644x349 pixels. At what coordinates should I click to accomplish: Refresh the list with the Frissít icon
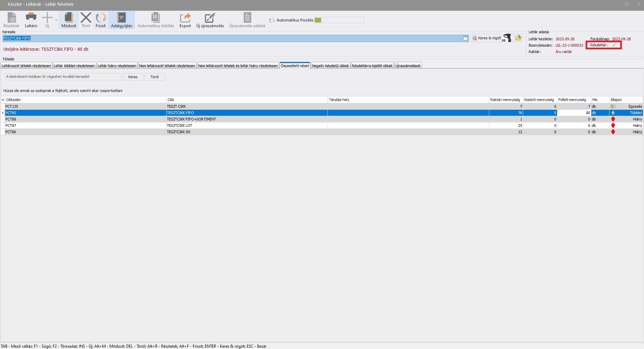click(x=100, y=17)
